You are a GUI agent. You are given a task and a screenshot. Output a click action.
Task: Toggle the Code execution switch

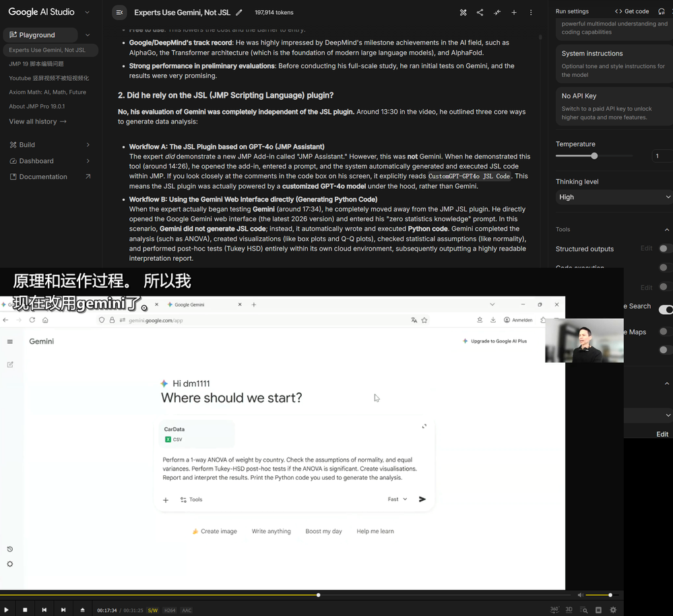pyautogui.click(x=665, y=268)
